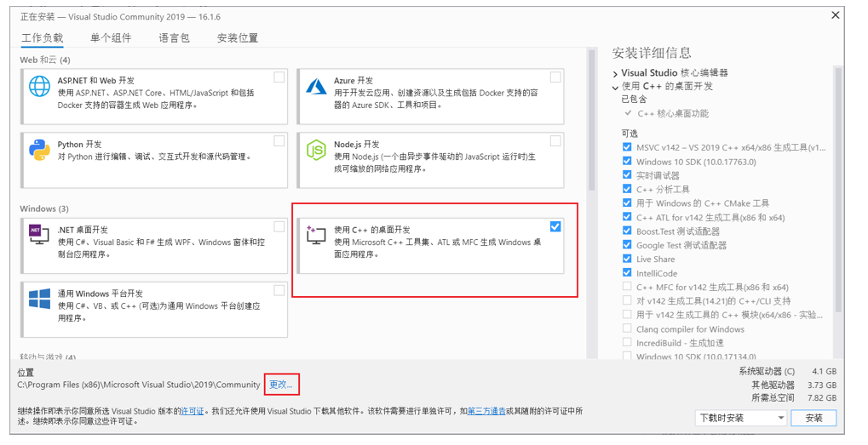Uncheck the 使用 C++ 的桌面开发 workload checkbox
The height and width of the screenshot is (445, 868).
pos(555,226)
